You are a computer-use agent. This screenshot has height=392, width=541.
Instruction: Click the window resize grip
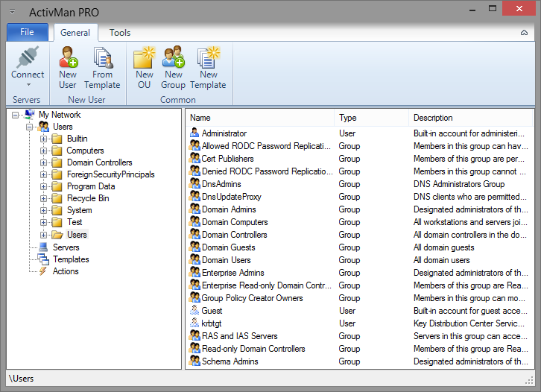point(529,381)
